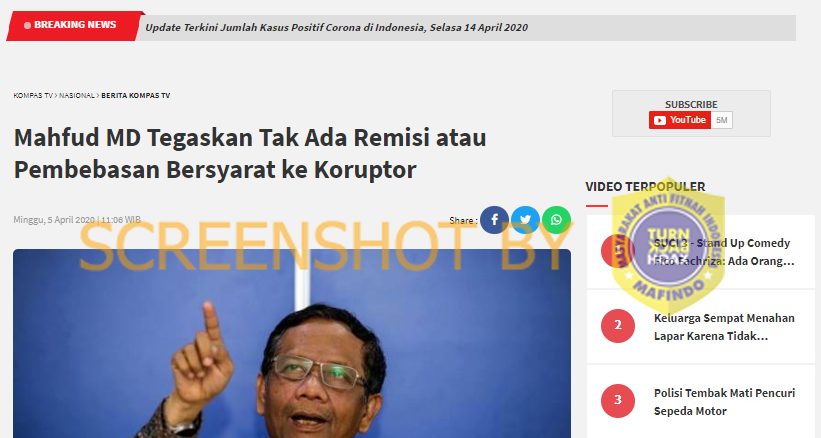Open the NASIONAL breadcrumb link
This screenshot has width=821, height=438.
[77, 96]
